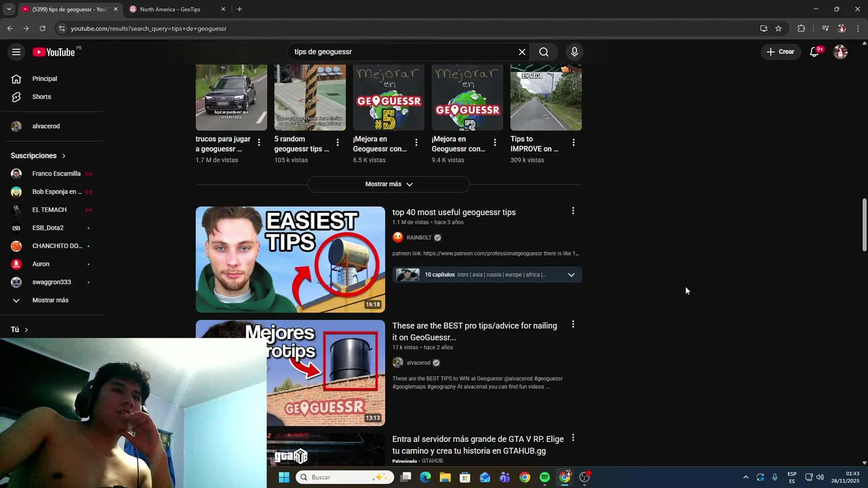
Task: Expand Mostrar más under Shorts shelf
Action: [389, 184]
